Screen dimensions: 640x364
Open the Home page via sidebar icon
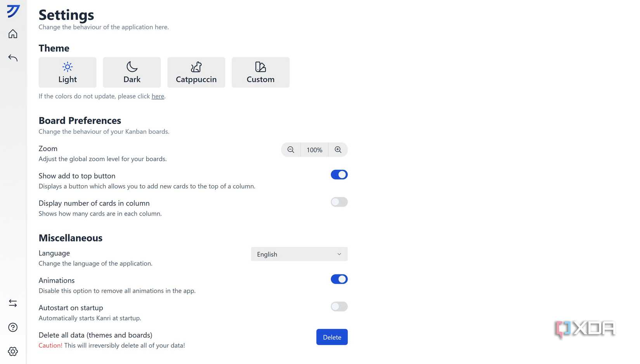[x=13, y=34]
